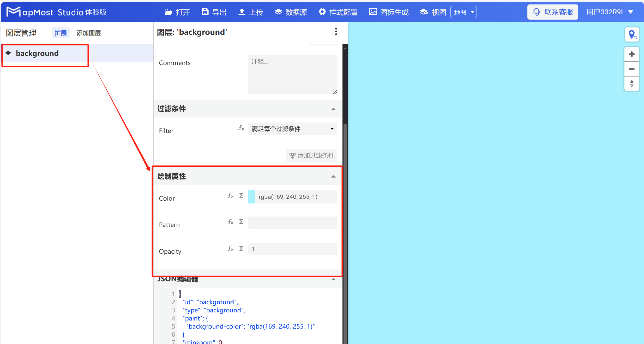Open the 添加图层 tab
The image size is (644, 344).
(x=88, y=33)
